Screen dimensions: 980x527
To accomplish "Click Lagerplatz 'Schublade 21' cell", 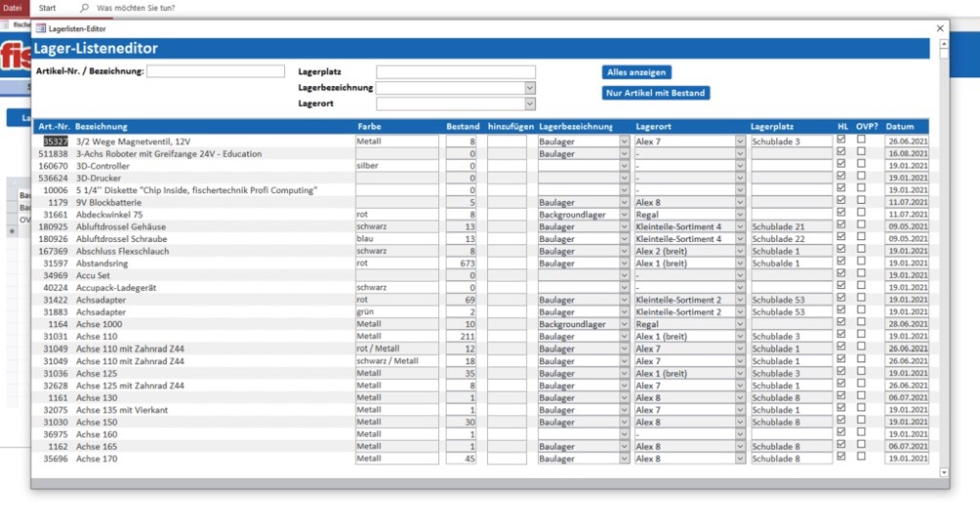I will point(791,226).
